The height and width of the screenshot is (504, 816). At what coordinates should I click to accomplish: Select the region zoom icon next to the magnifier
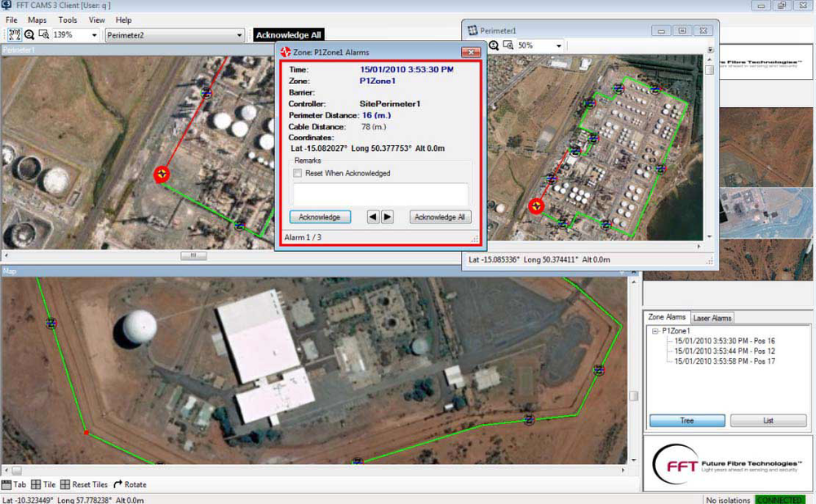(x=44, y=34)
